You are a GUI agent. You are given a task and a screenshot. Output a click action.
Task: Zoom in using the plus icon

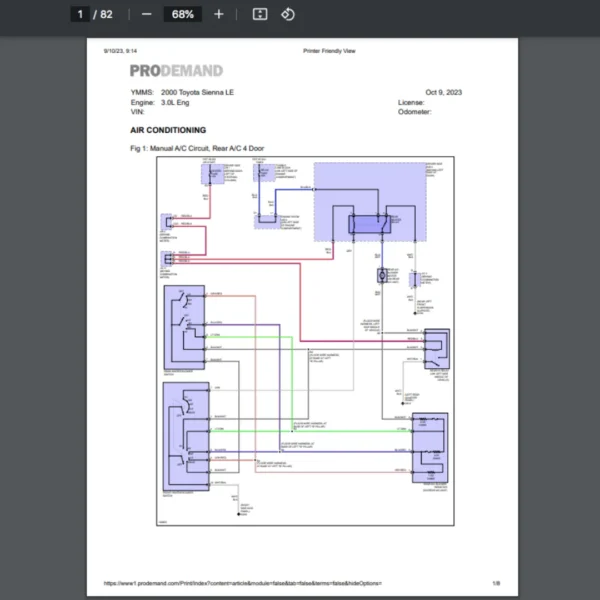tap(219, 14)
